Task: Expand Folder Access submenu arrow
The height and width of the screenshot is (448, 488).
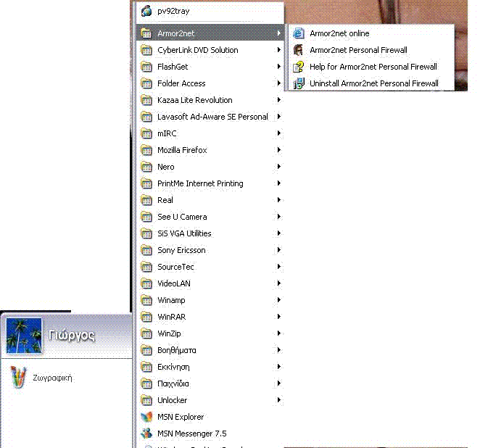Action: tap(279, 83)
